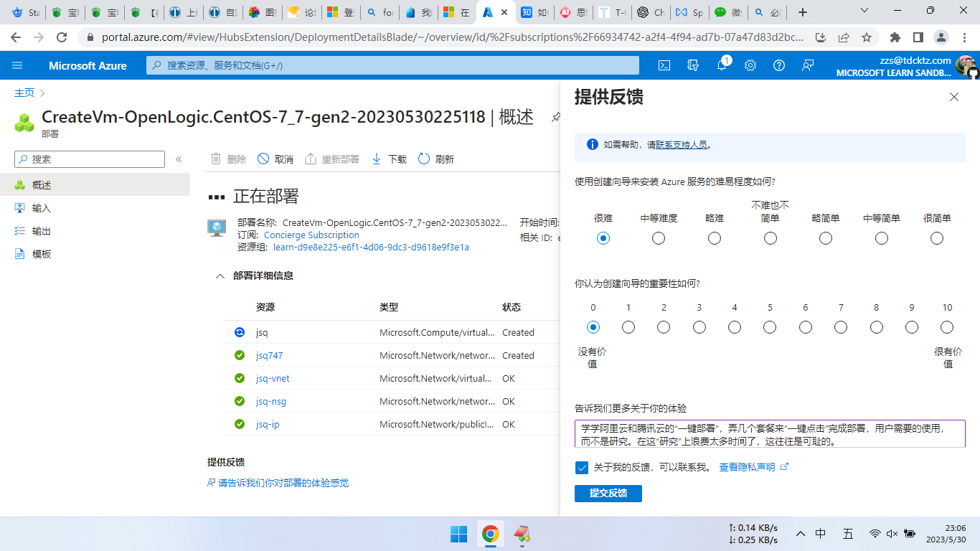Open the Azure portal hamburger menu

[17, 65]
